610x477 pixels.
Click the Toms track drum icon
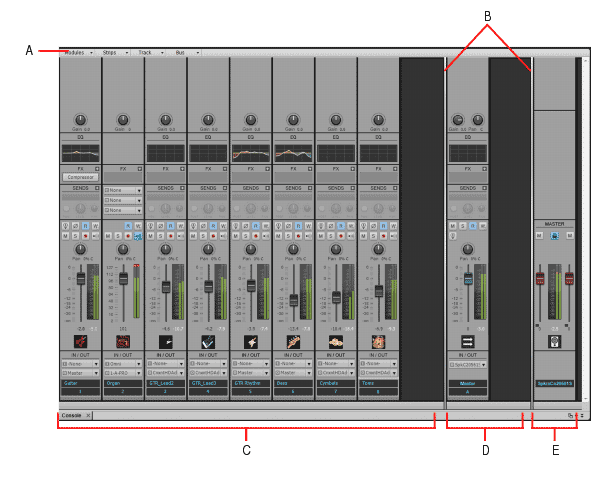[379, 341]
